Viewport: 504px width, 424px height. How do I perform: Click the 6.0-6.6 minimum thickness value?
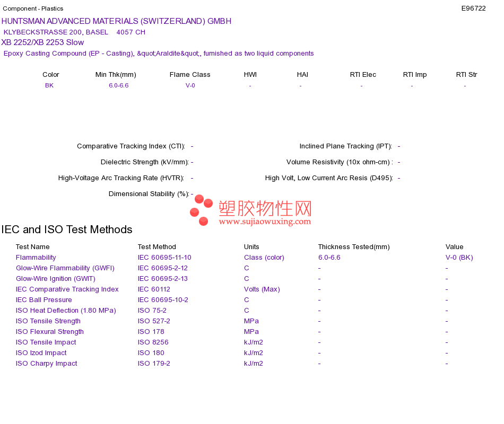pyautogui.click(x=119, y=85)
